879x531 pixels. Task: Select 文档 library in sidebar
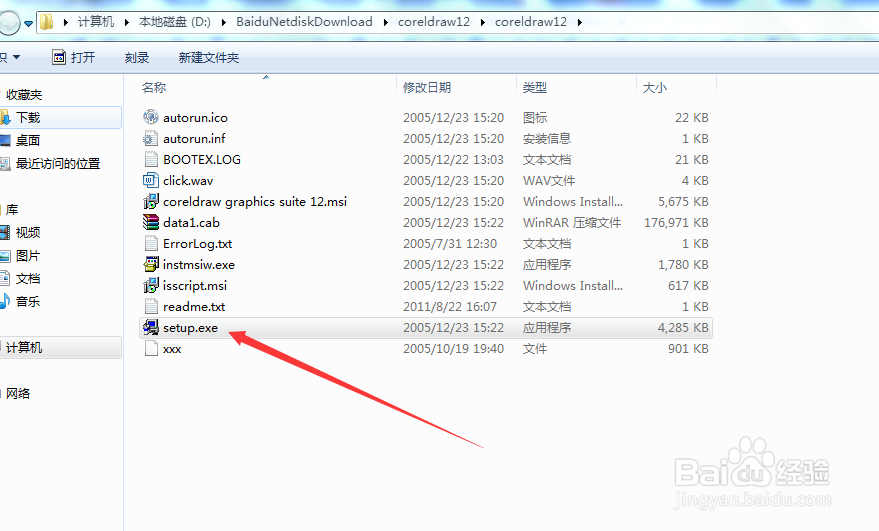[28, 279]
